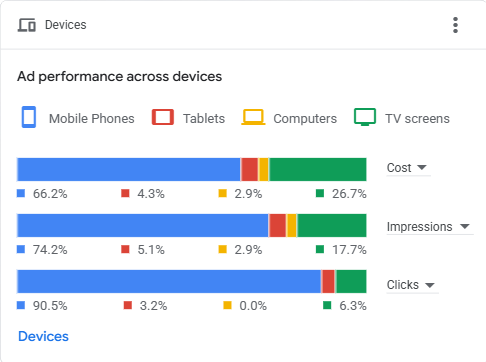
Task: Click blue mobile segment in Clicks bar
Action: coord(169,282)
